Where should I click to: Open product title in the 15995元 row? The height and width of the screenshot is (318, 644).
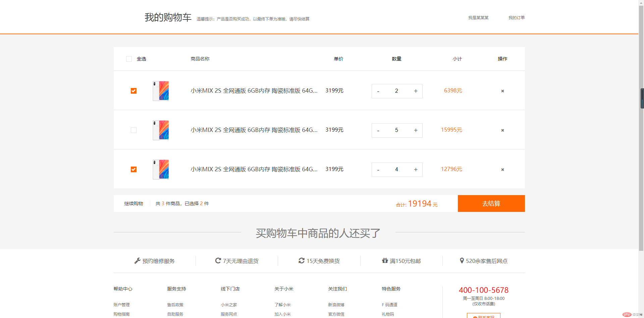pos(254,130)
